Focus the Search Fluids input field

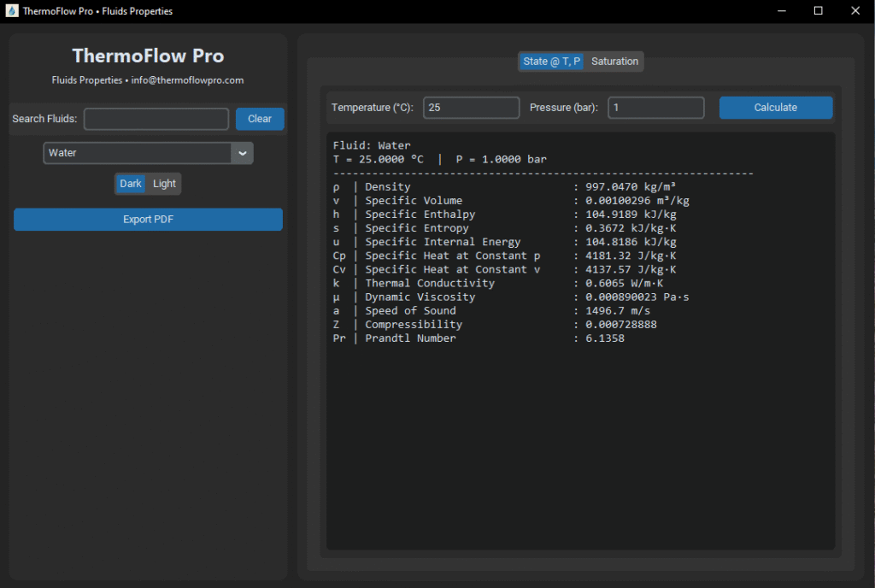click(x=156, y=119)
